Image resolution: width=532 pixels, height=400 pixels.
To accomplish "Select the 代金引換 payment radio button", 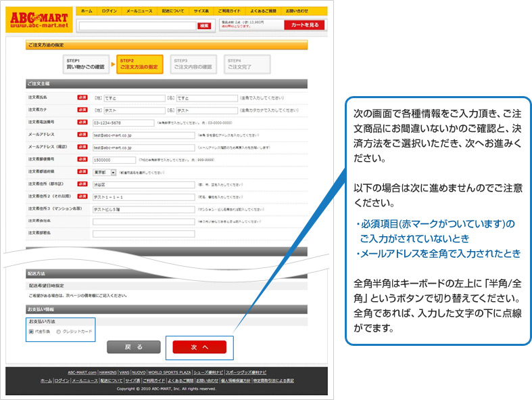I will click(x=31, y=332).
